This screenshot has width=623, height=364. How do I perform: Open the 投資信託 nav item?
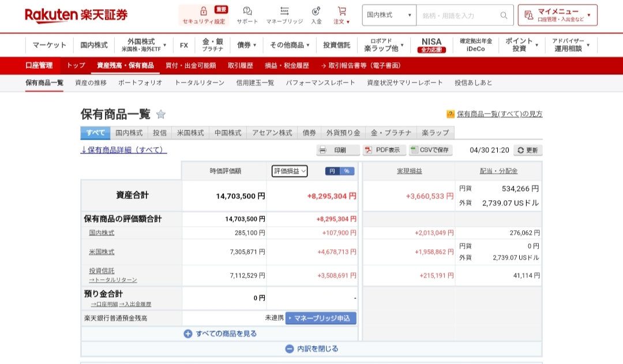(x=336, y=45)
